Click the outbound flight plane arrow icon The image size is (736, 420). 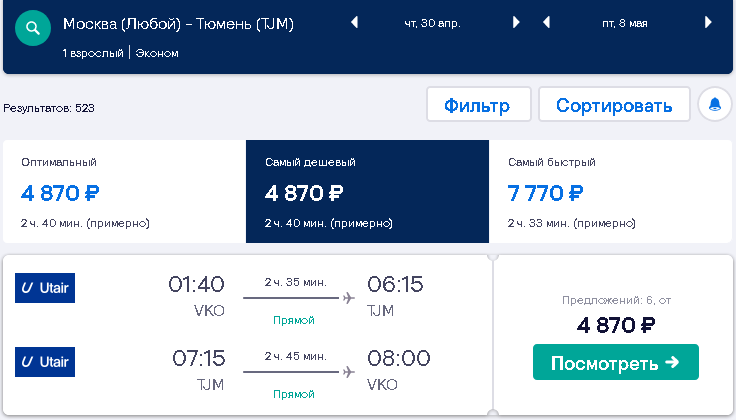pyautogui.click(x=348, y=298)
